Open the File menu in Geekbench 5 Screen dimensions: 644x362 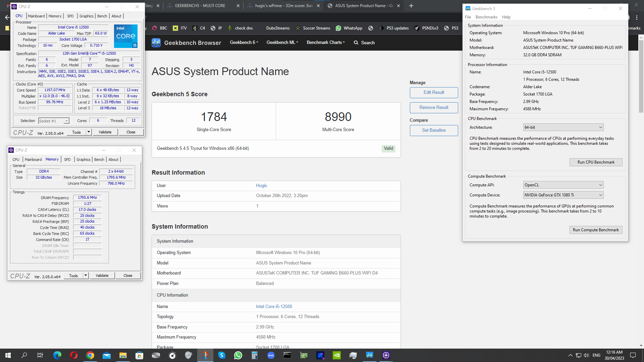[x=468, y=17]
